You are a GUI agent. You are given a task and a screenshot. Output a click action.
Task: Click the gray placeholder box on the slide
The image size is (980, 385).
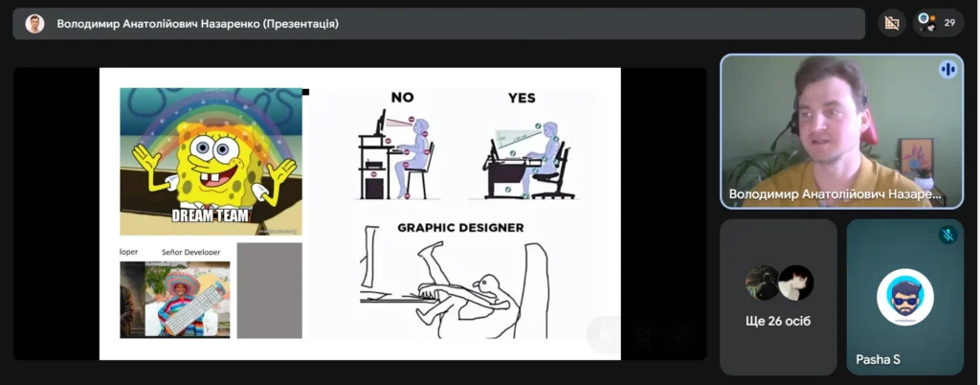(269, 290)
